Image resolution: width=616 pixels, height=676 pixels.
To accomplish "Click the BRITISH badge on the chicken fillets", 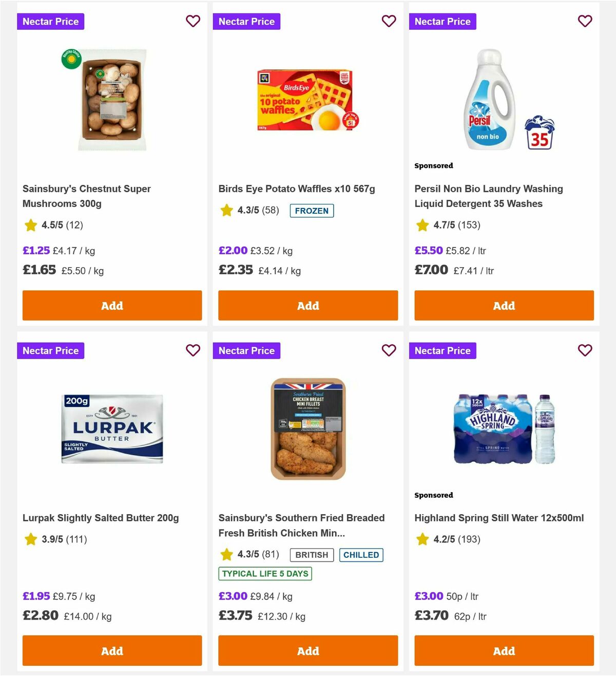I will point(311,555).
